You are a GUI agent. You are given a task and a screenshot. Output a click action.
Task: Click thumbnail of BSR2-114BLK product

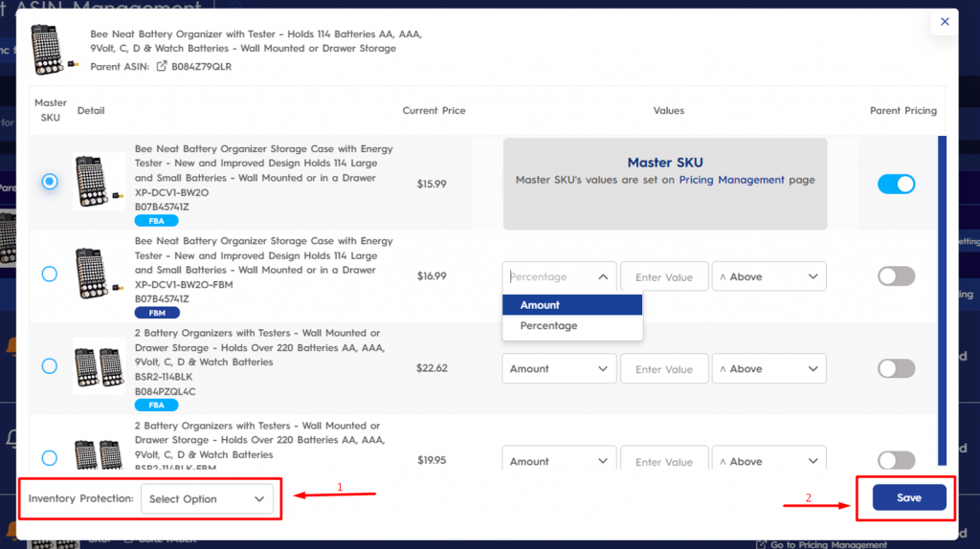[x=99, y=366]
